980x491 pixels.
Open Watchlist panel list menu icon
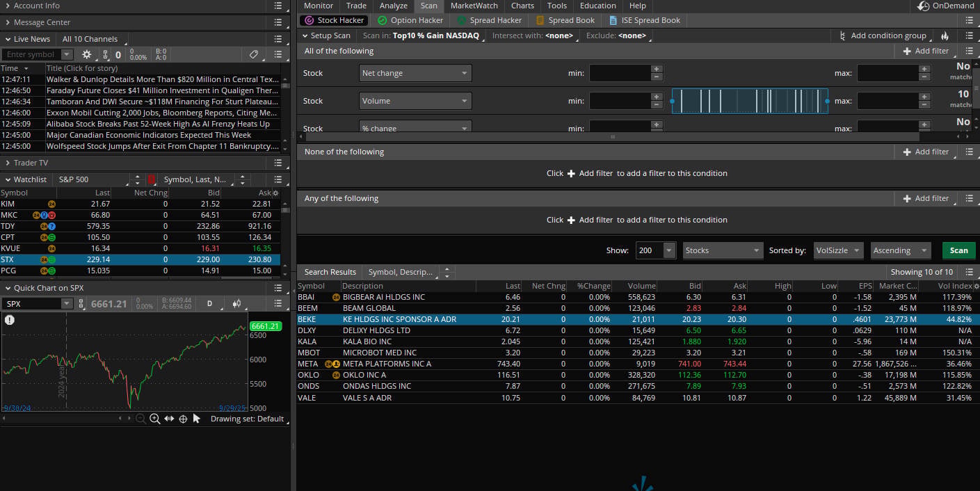pyautogui.click(x=278, y=179)
